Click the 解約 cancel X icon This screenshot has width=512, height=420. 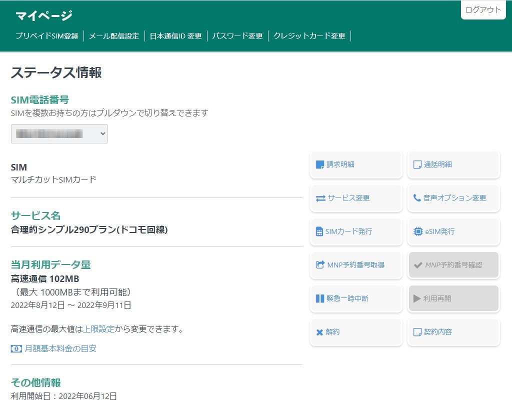[319, 332]
